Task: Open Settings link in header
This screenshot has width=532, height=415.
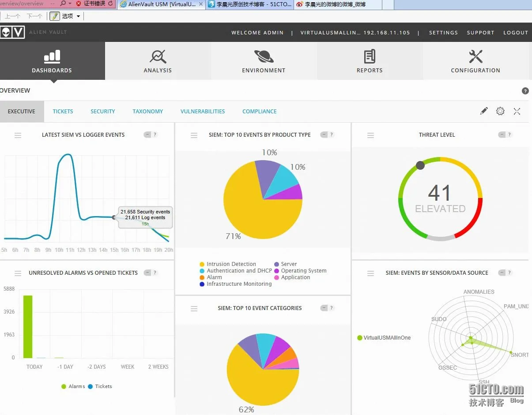Action: (443, 33)
